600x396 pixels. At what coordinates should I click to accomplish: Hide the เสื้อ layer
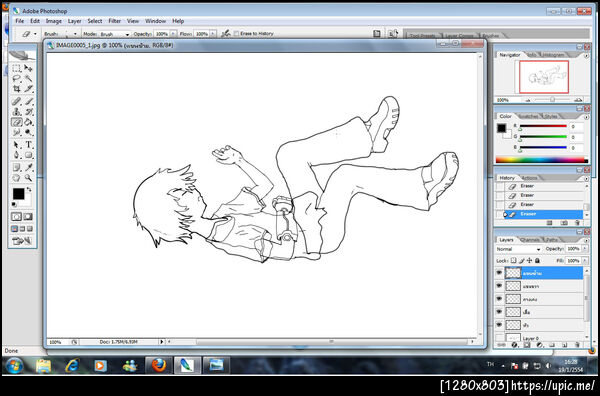499,312
